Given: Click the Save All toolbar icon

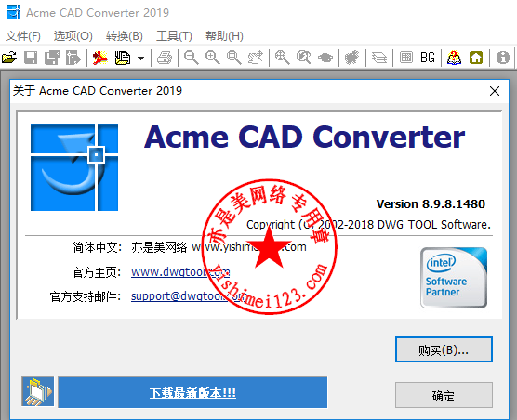Looking at the screenshot, I should coord(52,58).
